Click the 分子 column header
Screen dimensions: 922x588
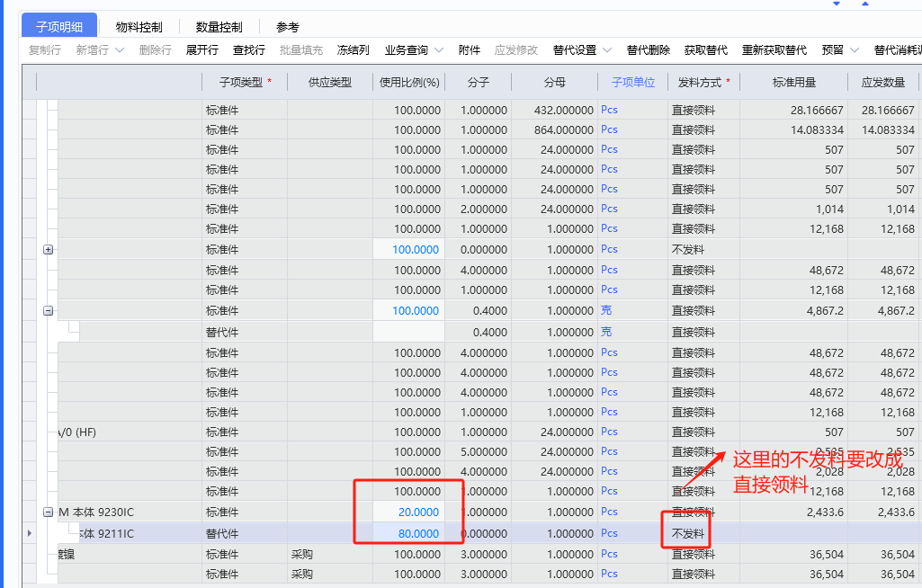tap(478, 83)
